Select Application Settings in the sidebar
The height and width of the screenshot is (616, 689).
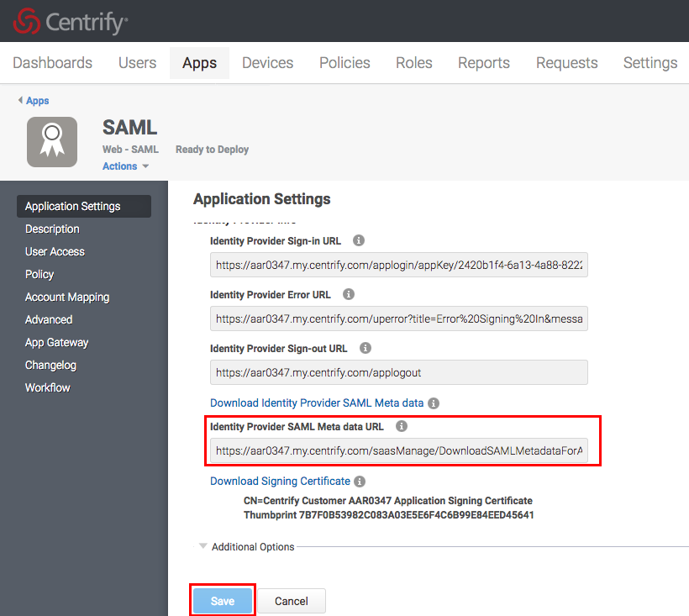point(84,206)
